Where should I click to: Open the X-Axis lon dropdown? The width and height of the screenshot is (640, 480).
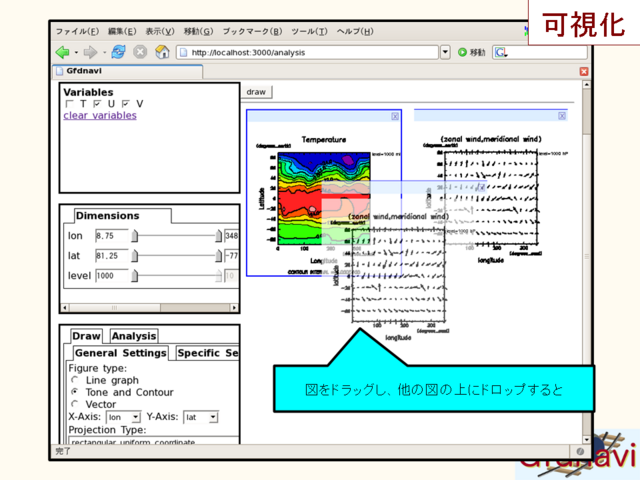coord(136,417)
